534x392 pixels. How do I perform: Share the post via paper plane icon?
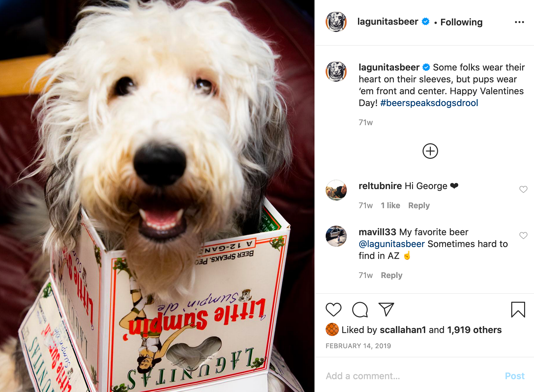(x=386, y=310)
